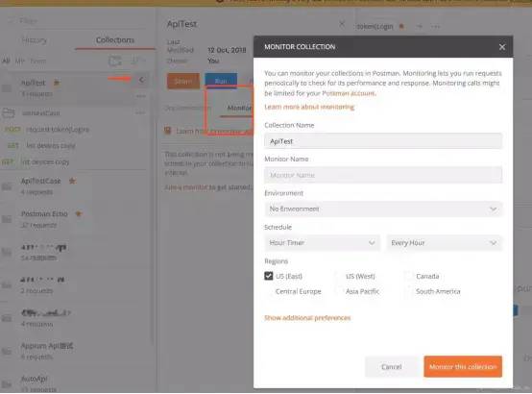Focus the Monitor Name input field
The width and height of the screenshot is (532, 394).
383,175
